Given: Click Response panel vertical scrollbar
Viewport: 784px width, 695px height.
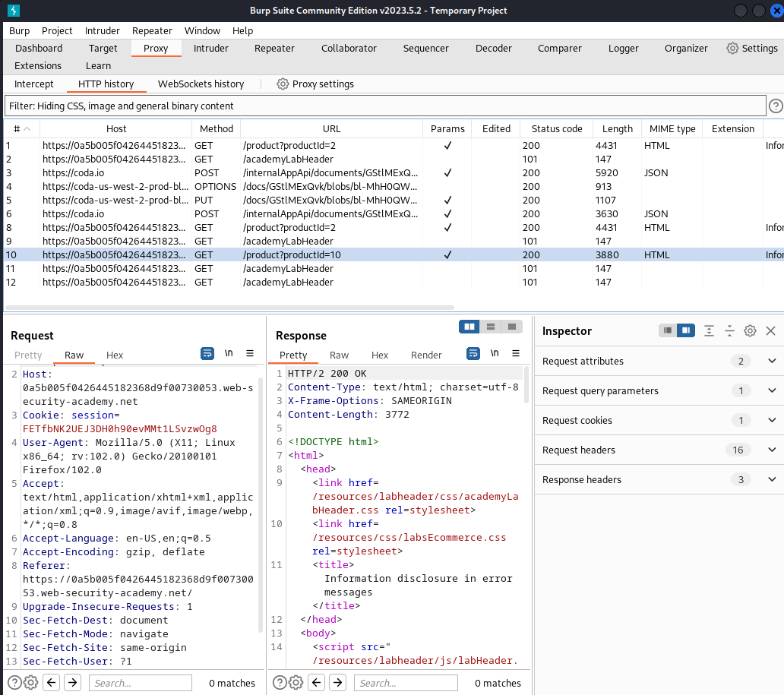Looking at the screenshot, I should (x=526, y=385).
